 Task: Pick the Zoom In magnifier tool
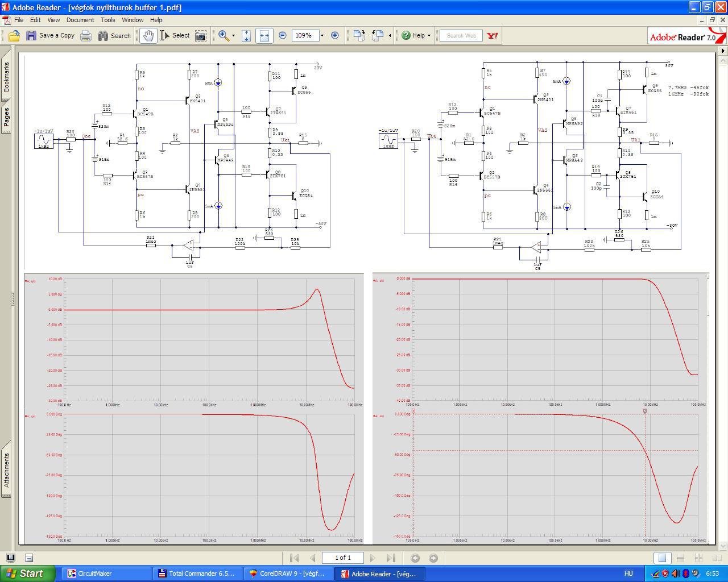pos(224,35)
